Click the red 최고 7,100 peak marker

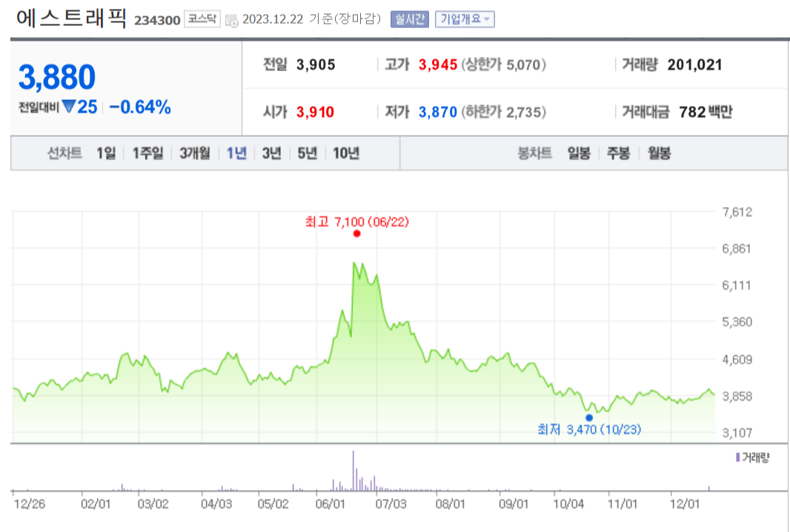point(356,233)
